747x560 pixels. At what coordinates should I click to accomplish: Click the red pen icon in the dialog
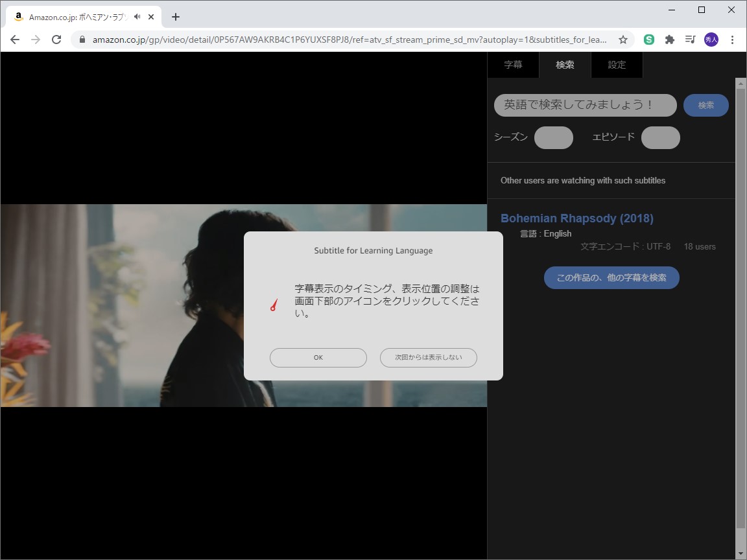coord(272,305)
